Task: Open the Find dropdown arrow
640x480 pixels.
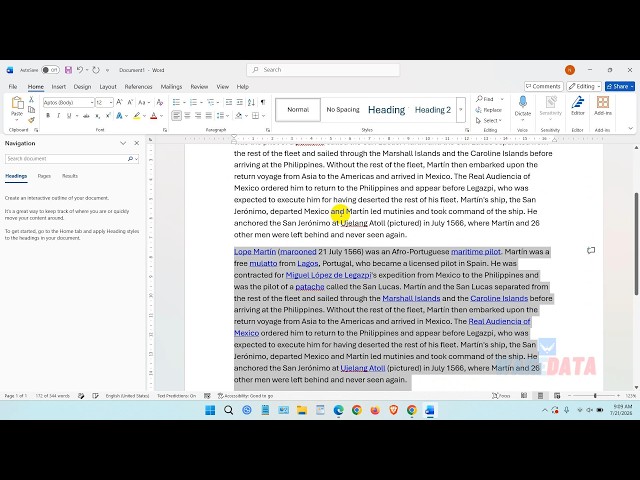Action: 502,99
